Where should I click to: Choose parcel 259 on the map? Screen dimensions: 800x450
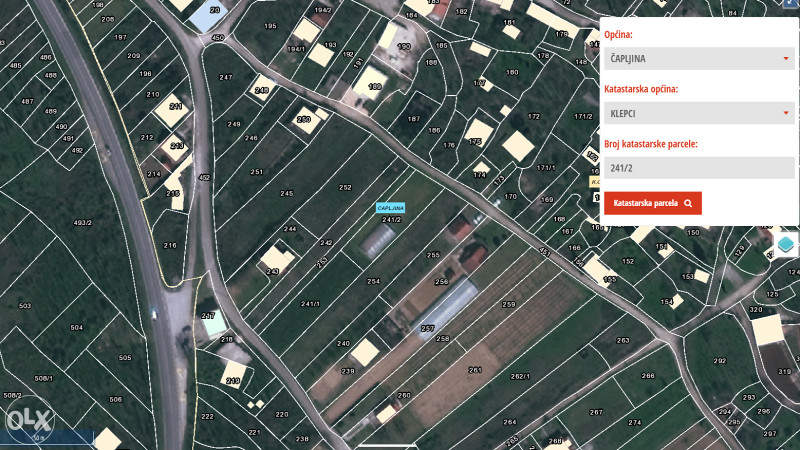click(509, 304)
